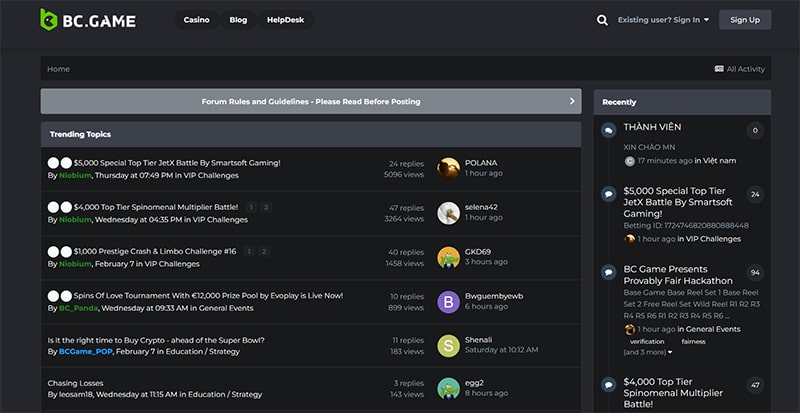Open the search magnifier icon
This screenshot has height=413, width=800.
click(602, 20)
